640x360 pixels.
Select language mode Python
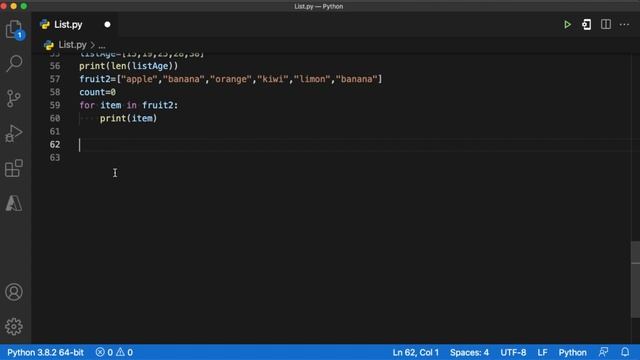click(x=572, y=352)
